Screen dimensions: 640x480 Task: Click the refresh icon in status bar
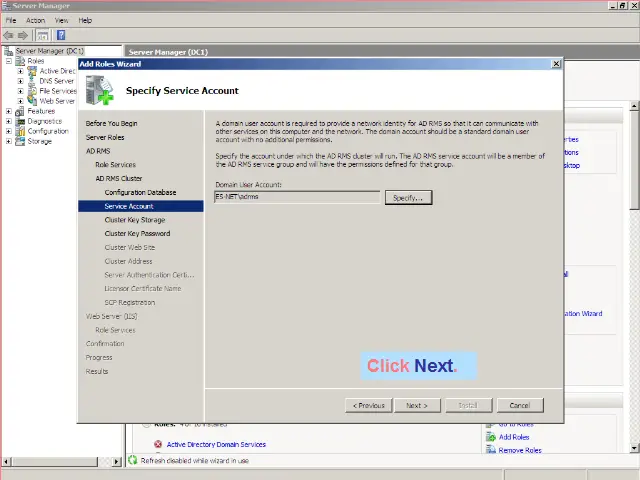pos(133,460)
